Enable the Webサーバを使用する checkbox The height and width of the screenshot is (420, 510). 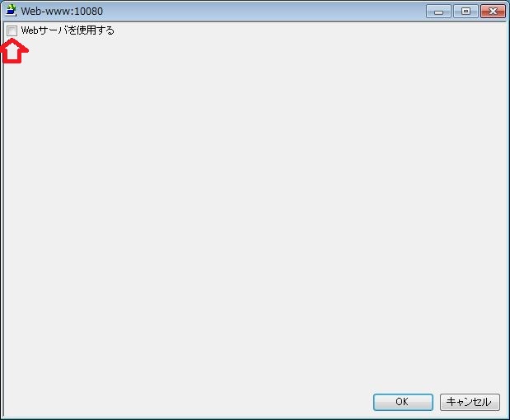click(12, 31)
